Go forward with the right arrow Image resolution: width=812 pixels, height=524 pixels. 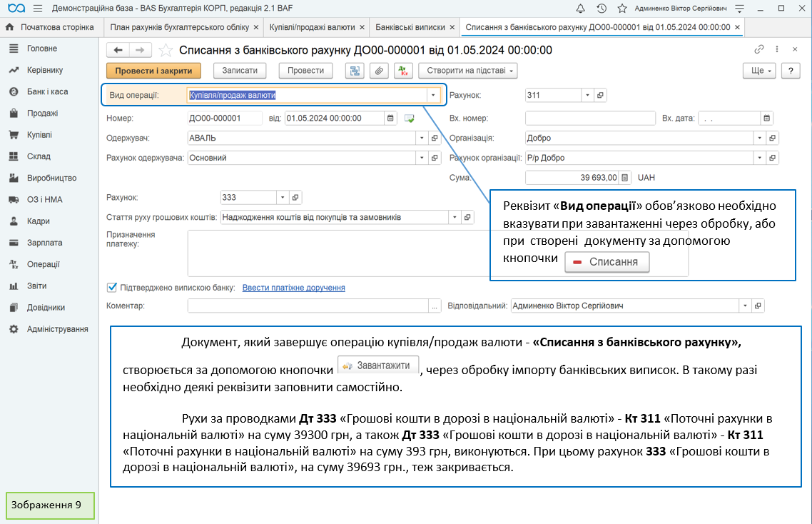point(140,50)
